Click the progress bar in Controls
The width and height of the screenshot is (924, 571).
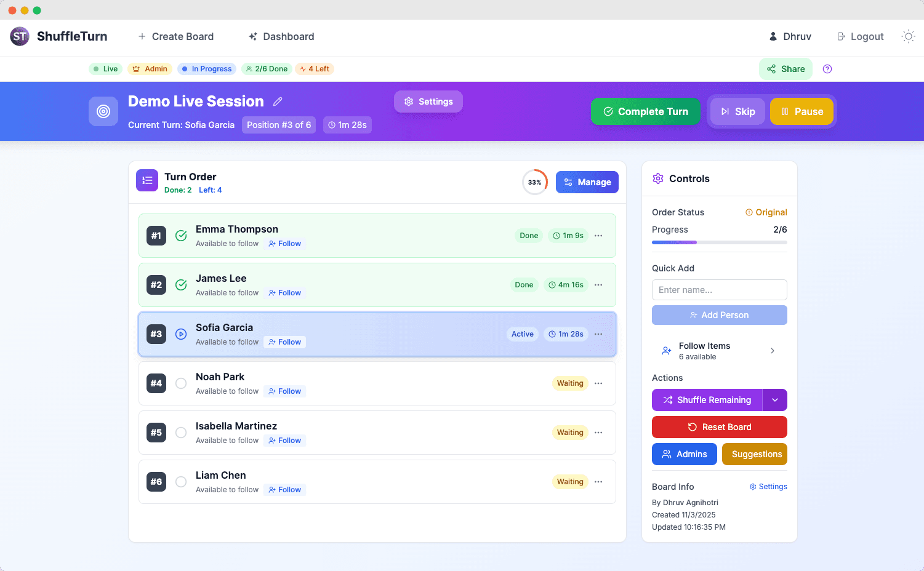point(719,242)
